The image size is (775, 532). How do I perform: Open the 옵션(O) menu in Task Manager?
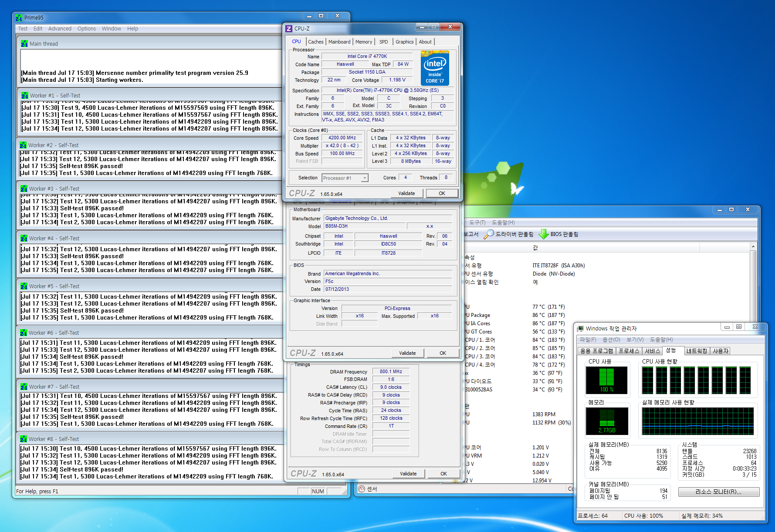point(611,340)
